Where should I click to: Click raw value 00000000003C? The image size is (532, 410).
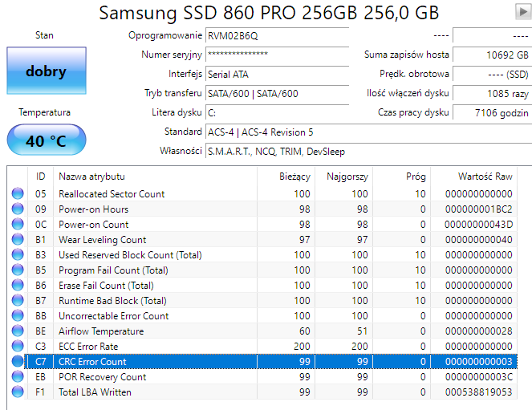[479, 377]
